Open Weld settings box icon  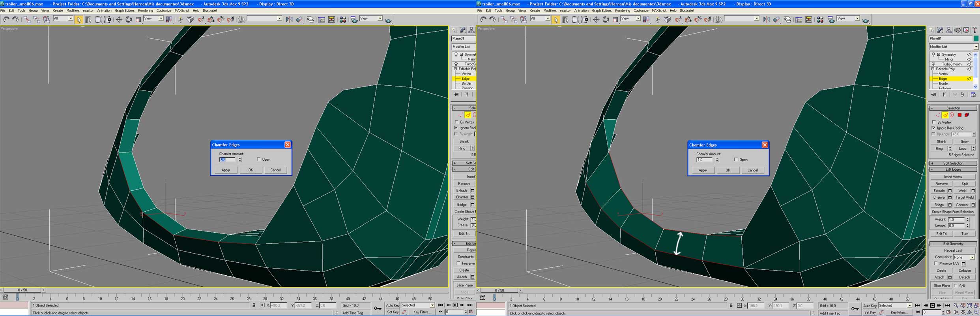point(973,191)
